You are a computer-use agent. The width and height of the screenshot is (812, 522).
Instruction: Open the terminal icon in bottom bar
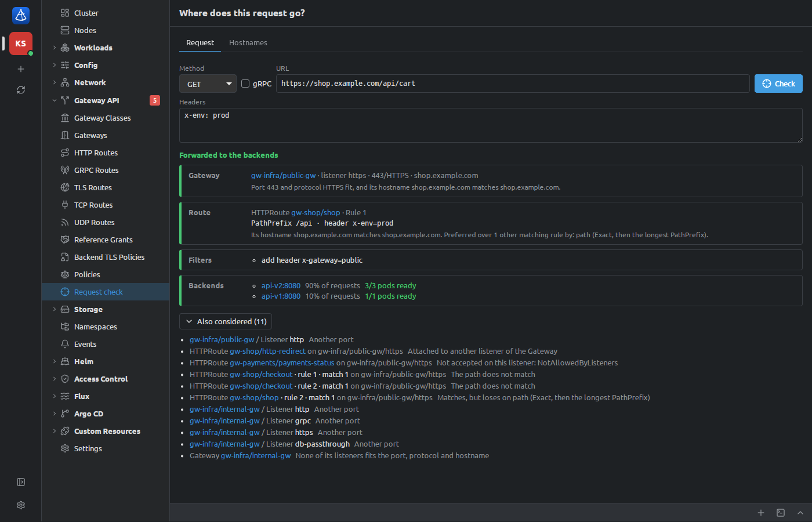[781, 513]
